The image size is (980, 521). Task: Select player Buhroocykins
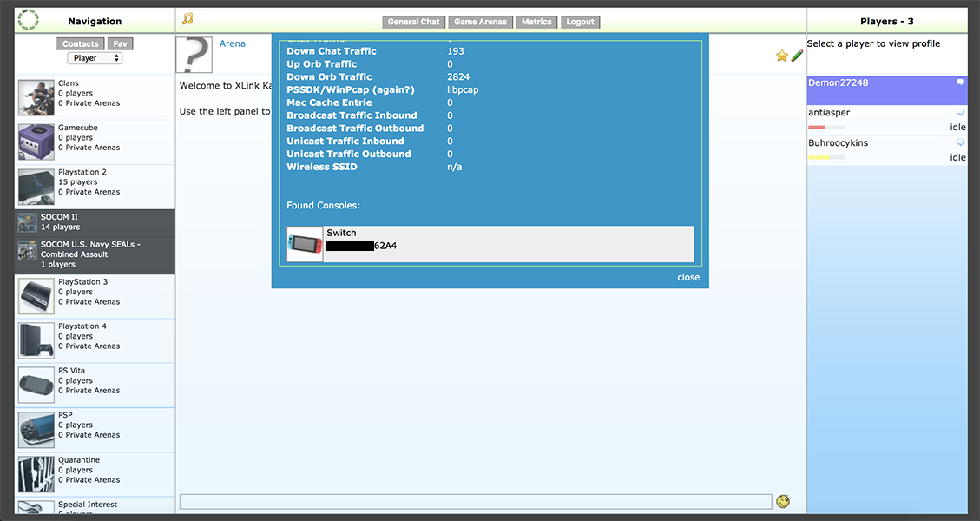click(x=887, y=150)
